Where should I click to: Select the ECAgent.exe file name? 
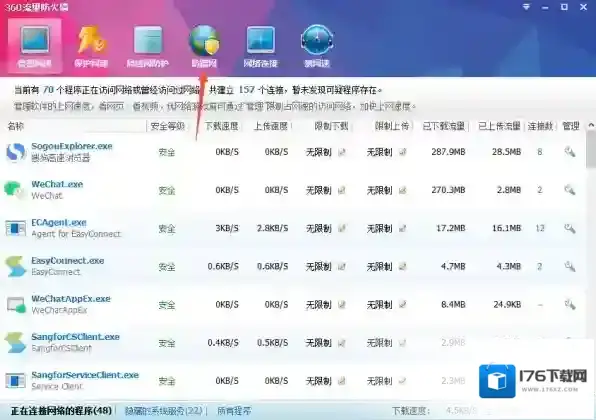point(59,222)
